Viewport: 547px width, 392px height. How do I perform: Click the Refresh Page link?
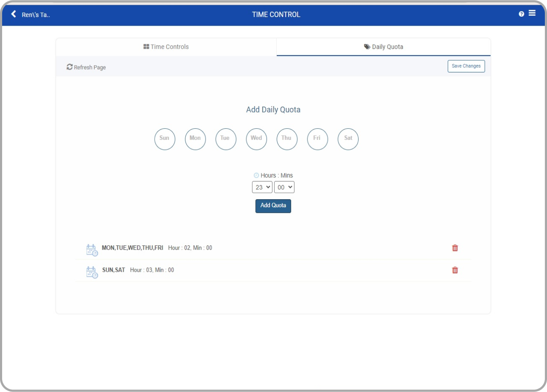click(86, 67)
